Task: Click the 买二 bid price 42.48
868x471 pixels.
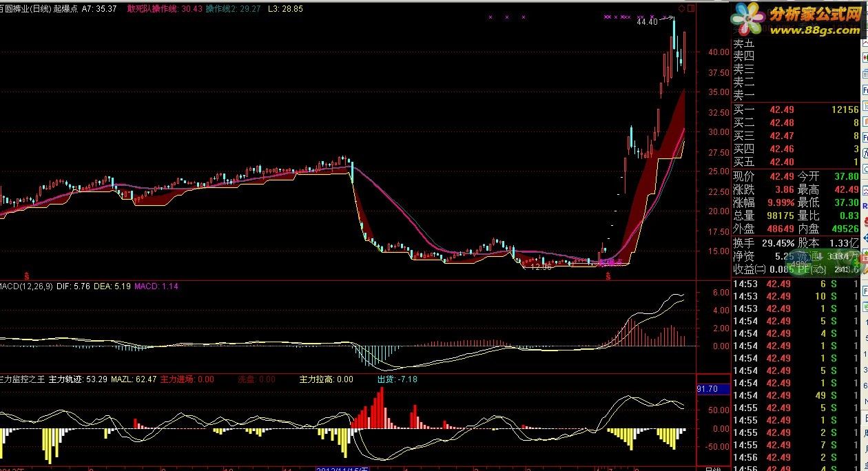Action: (x=782, y=123)
